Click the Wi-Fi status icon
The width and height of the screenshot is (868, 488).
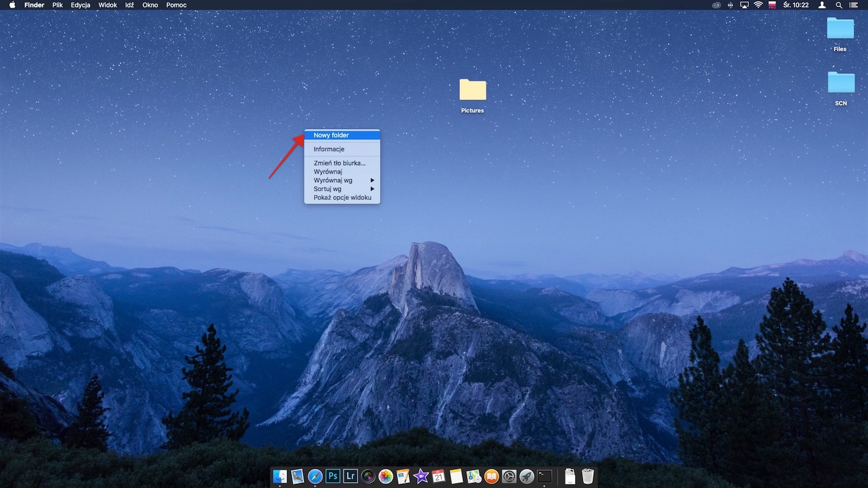[758, 5]
